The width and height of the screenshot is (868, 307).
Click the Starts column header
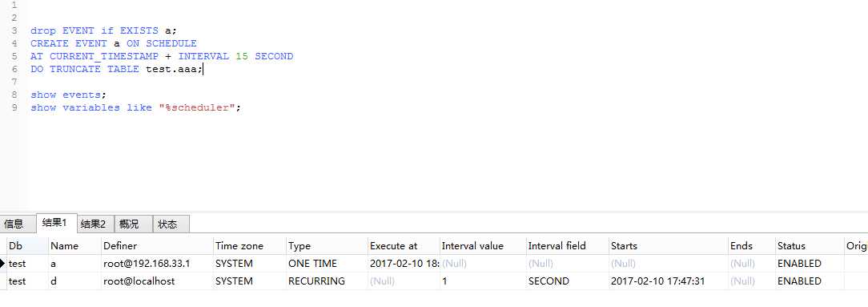(x=668, y=245)
